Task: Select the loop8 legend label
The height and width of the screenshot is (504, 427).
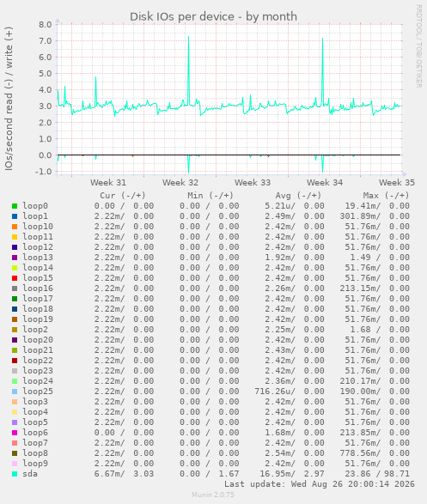Action: click(x=35, y=453)
